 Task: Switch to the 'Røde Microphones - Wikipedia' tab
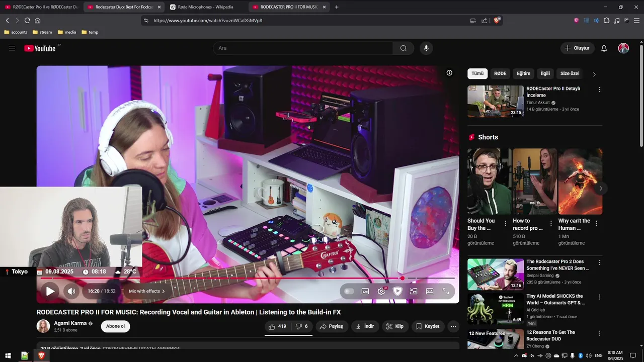click(206, 7)
